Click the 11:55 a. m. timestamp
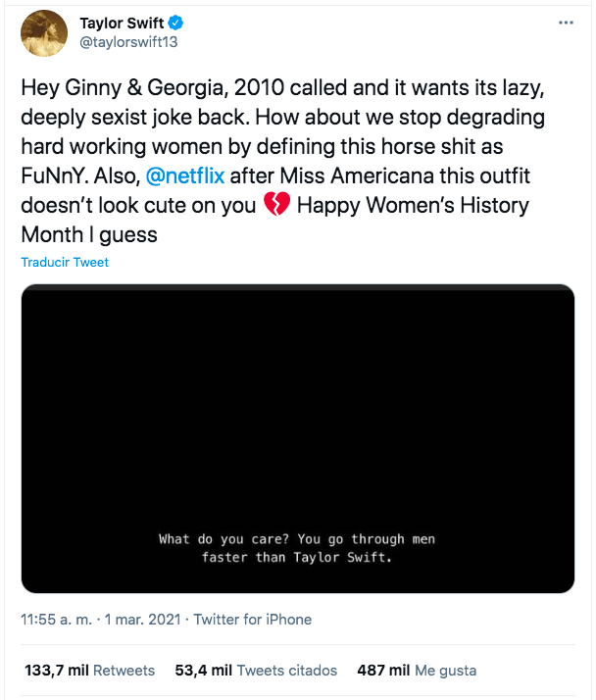 click(54, 620)
